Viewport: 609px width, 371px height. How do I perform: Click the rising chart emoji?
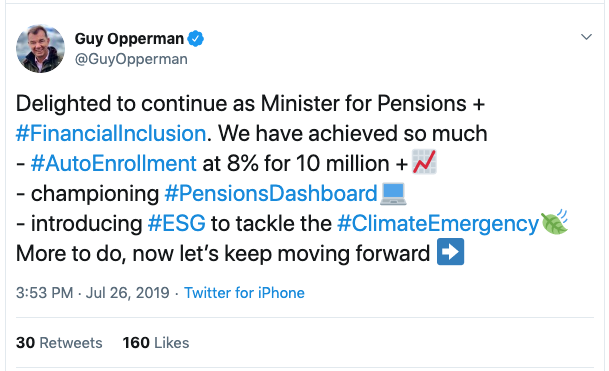[x=424, y=162]
